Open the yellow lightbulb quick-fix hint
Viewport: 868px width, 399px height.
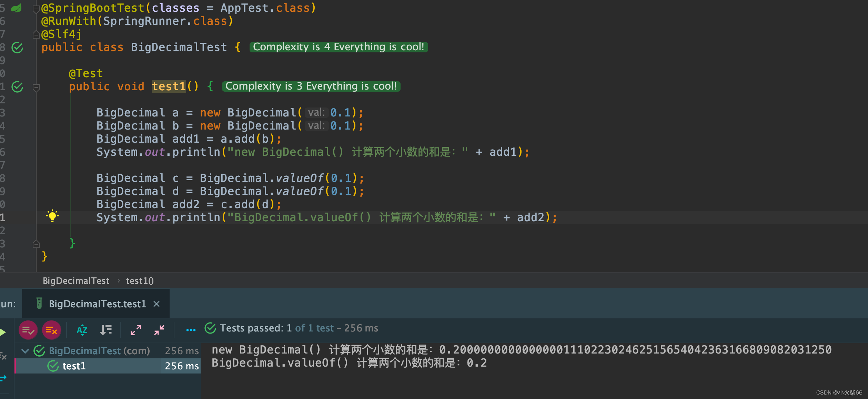pos(52,216)
